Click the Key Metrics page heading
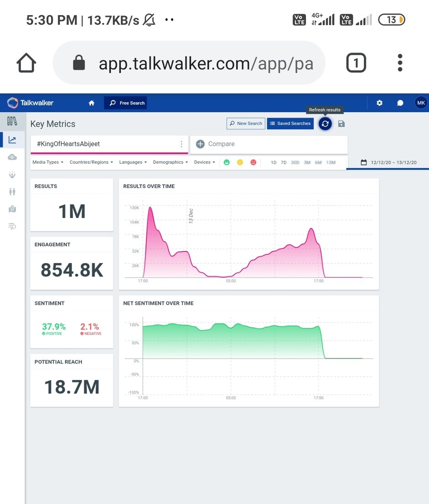The height and width of the screenshot is (504, 429). pos(53,124)
